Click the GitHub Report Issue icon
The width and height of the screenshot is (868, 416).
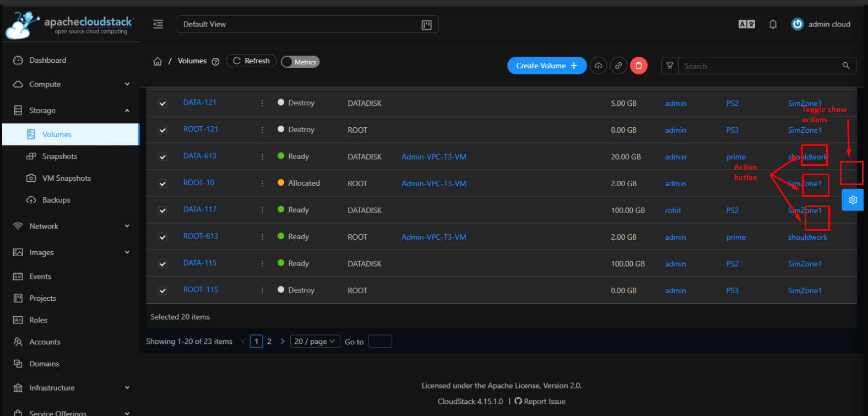[518, 401]
